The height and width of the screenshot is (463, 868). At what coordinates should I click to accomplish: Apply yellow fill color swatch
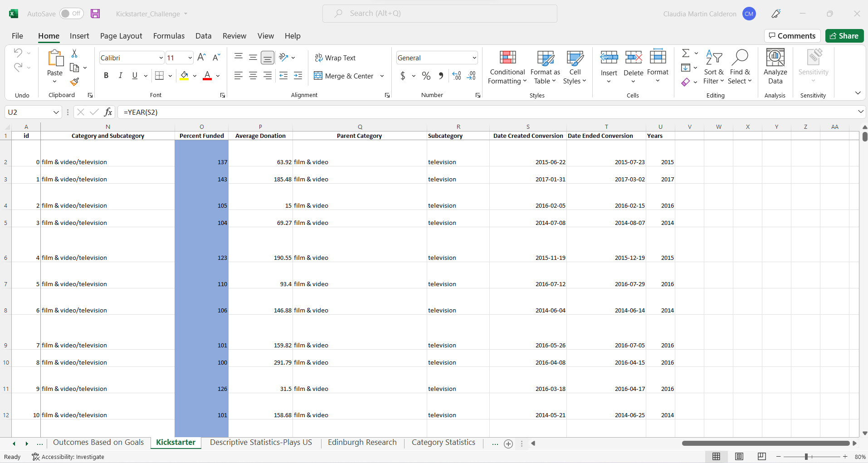(x=184, y=76)
